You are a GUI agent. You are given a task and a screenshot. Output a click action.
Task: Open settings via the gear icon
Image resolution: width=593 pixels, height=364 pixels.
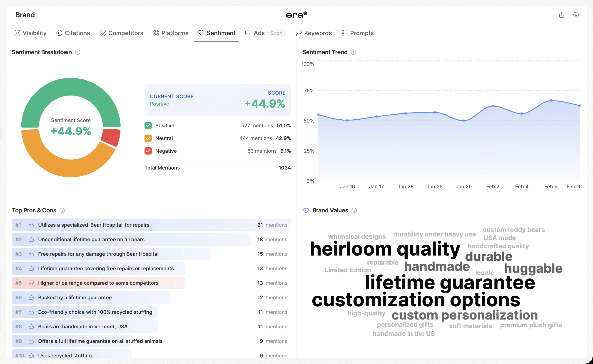coord(576,15)
